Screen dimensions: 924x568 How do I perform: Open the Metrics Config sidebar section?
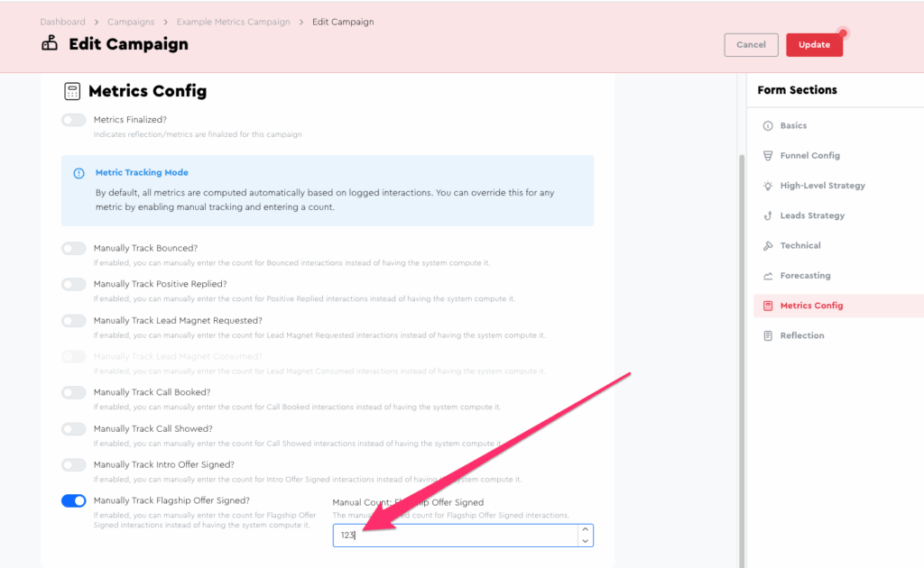point(810,306)
